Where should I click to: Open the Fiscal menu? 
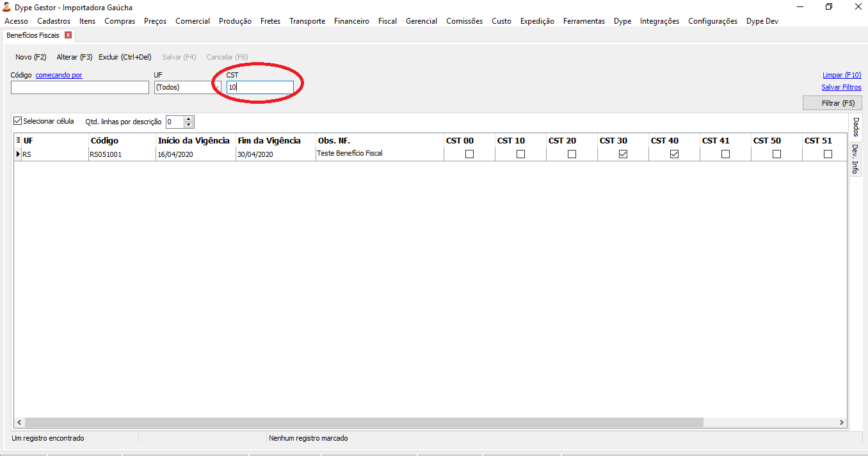[x=387, y=21]
